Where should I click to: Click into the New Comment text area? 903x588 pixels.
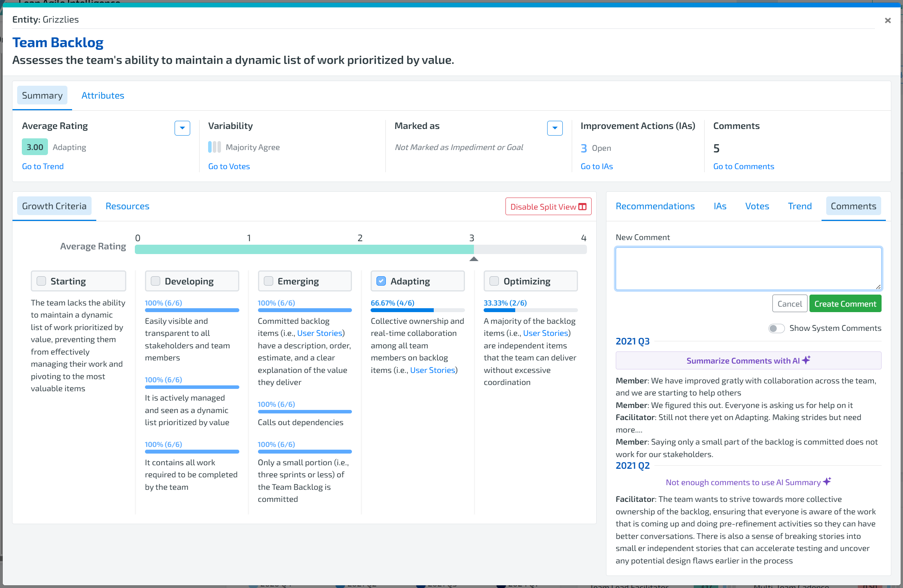click(748, 268)
